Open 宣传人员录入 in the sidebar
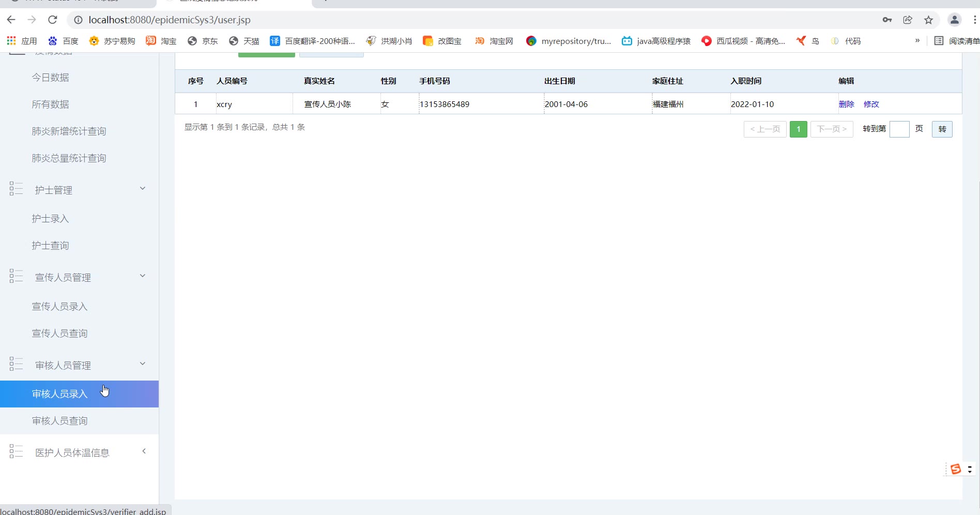Image resolution: width=980 pixels, height=515 pixels. point(59,306)
